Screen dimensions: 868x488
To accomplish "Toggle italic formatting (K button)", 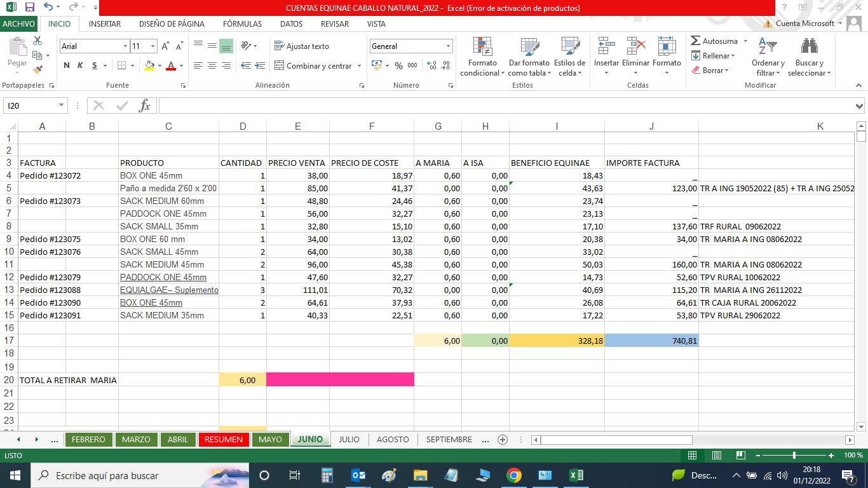I will pos(80,65).
